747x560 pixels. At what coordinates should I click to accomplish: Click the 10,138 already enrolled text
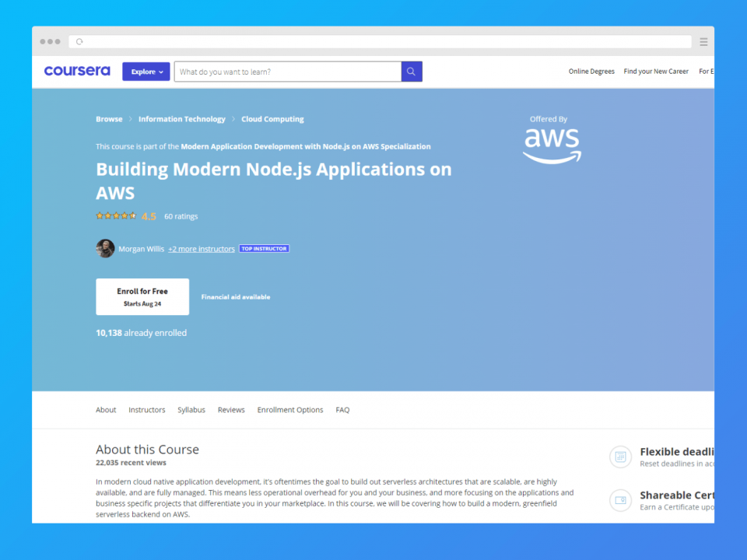click(141, 333)
